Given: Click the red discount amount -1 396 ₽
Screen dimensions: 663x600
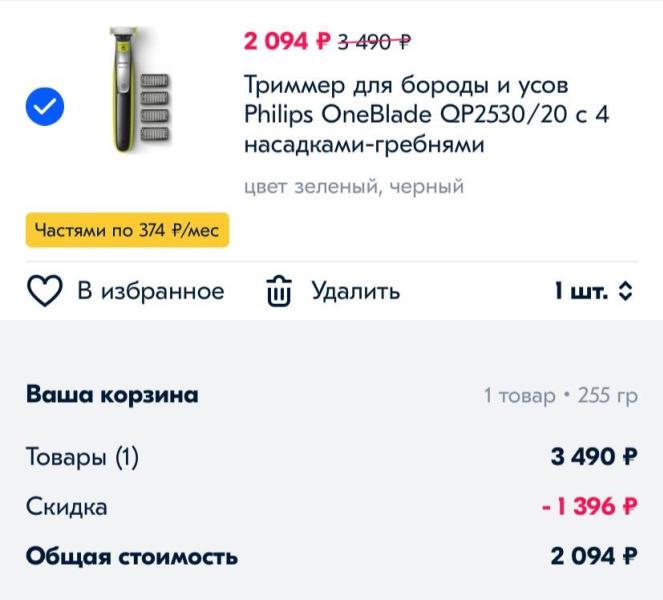Looking at the screenshot, I should pyautogui.click(x=589, y=506).
